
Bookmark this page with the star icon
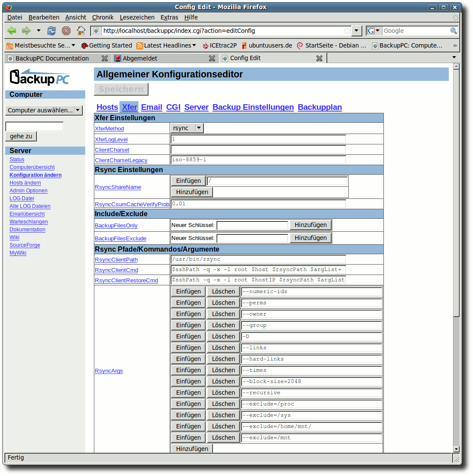tap(347, 31)
